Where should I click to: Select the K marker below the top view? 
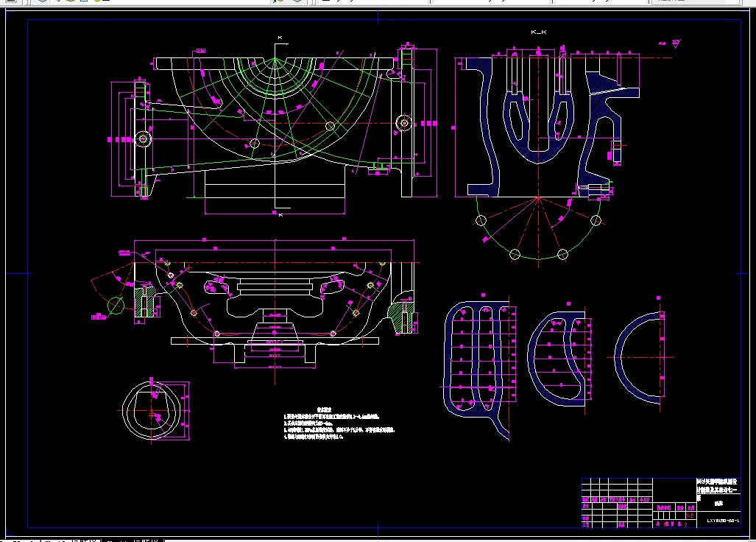point(280,214)
